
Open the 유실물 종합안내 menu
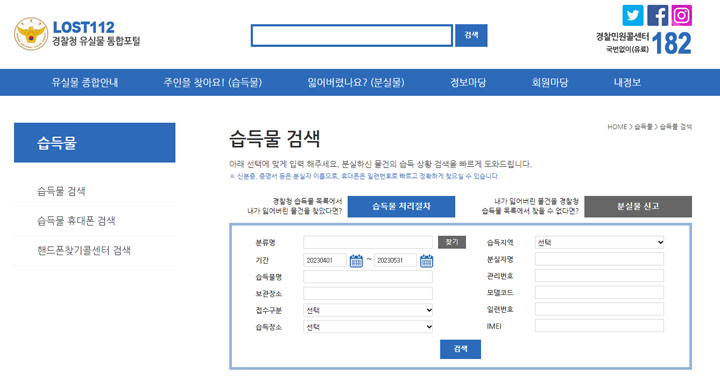click(x=85, y=83)
